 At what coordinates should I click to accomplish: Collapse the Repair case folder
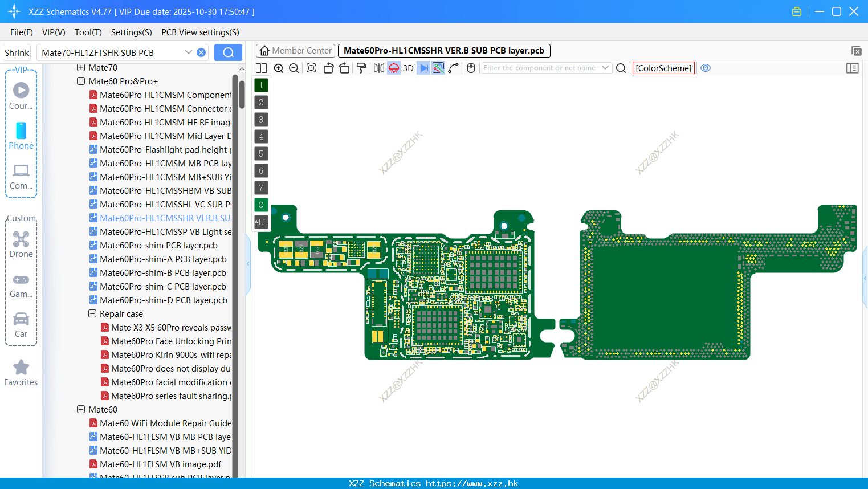tap(92, 313)
